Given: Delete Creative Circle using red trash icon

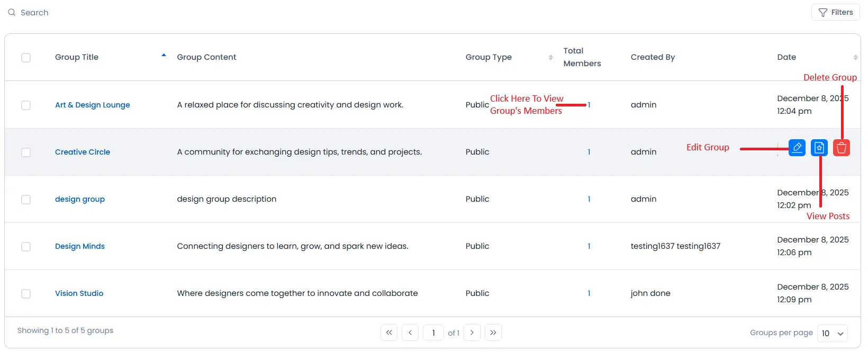Looking at the screenshot, I should pyautogui.click(x=841, y=148).
